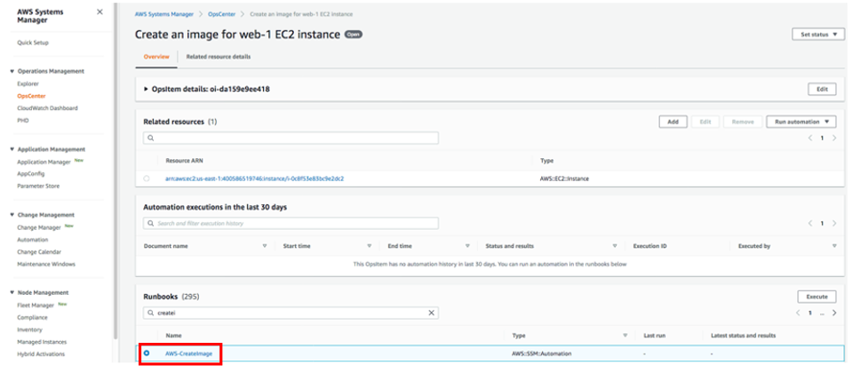868x373 pixels.
Task: Sort runbooks by Type column arrow
Action: coord(625,336)
